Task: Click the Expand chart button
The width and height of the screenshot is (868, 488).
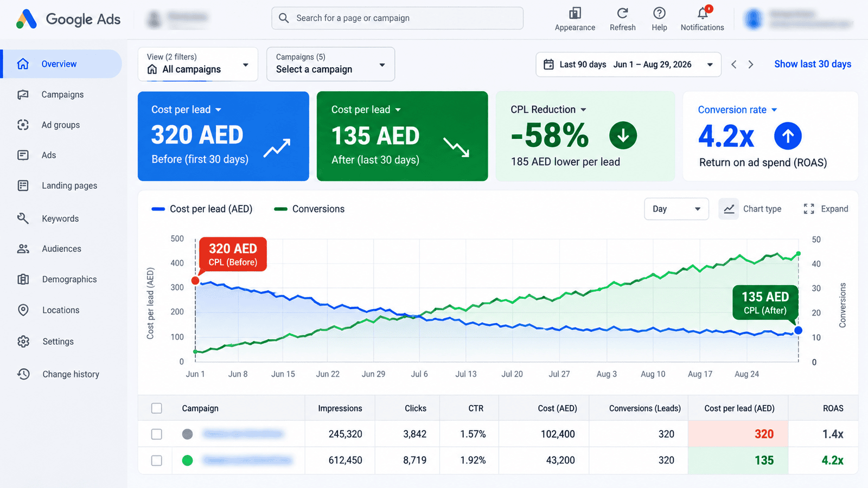Action: (x=826, y=209)
